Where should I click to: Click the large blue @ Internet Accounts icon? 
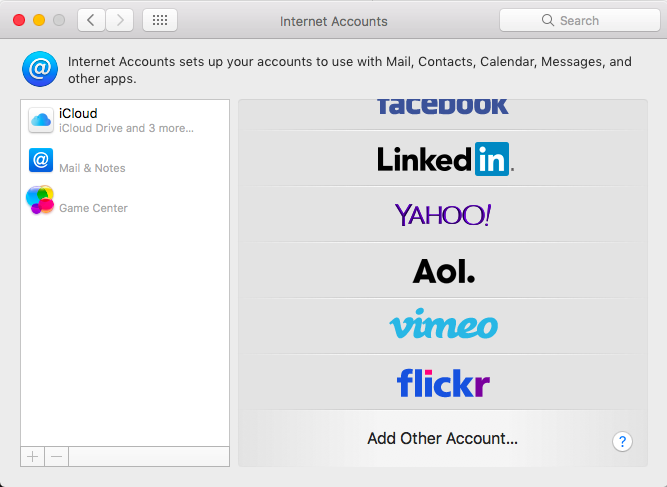40,69
